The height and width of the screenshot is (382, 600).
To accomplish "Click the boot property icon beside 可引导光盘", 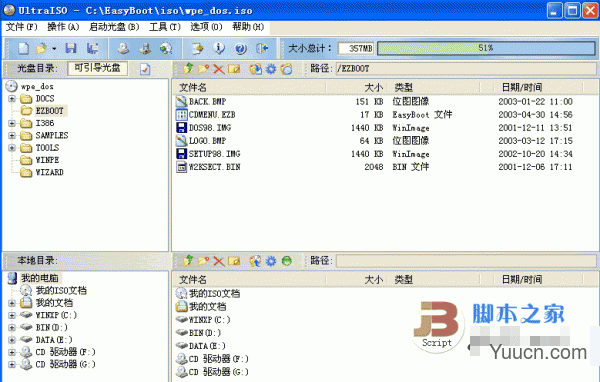I will click(145, 69).
